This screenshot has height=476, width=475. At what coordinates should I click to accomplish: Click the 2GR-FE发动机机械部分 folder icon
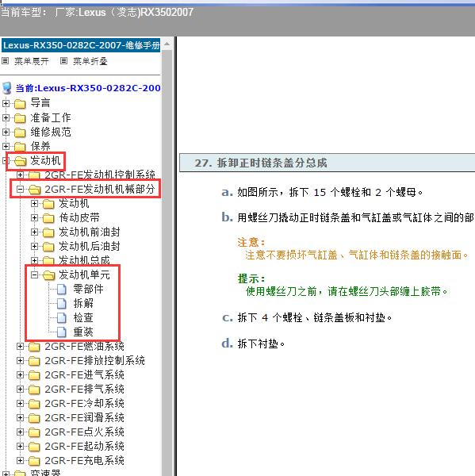click(35, 190)
